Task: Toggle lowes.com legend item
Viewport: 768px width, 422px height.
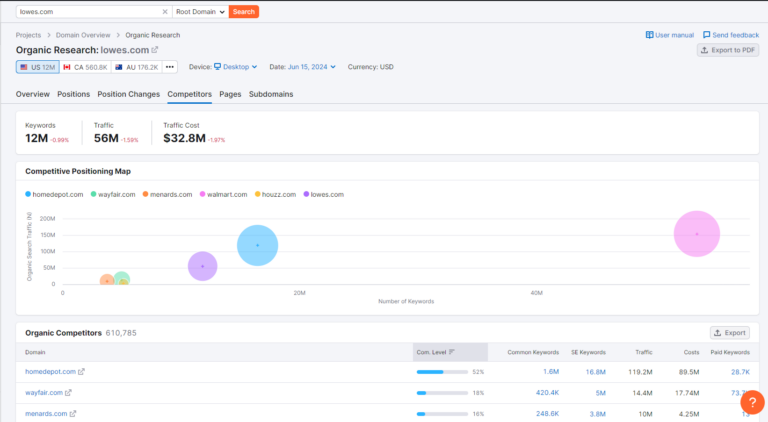Action: click(324, 194)
